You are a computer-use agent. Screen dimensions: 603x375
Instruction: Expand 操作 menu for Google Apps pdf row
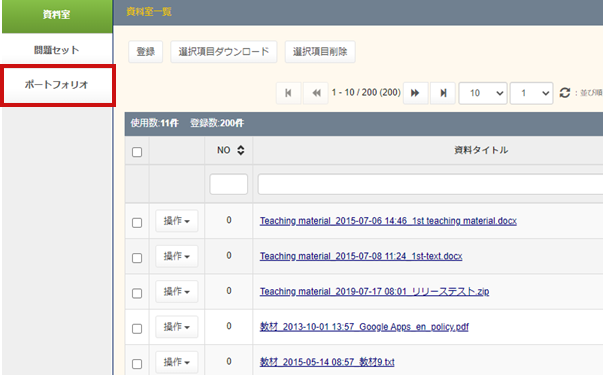click(x=177, y=327)
